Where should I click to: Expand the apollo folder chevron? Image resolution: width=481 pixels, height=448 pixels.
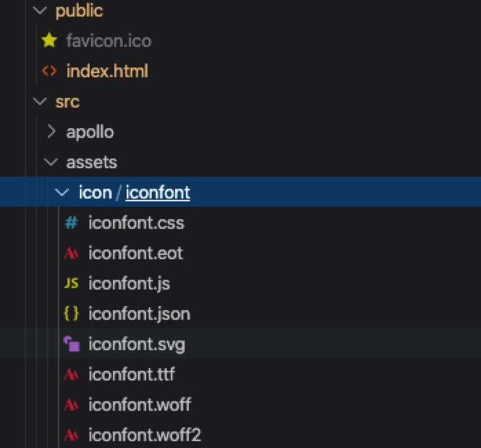coord(51,132)
